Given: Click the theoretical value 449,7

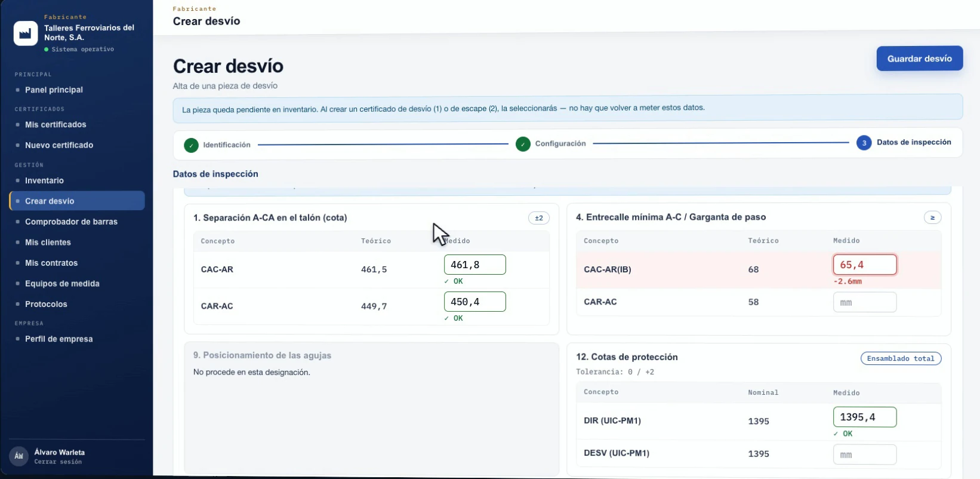Looking at the screenshot, I should click(374, 306).
